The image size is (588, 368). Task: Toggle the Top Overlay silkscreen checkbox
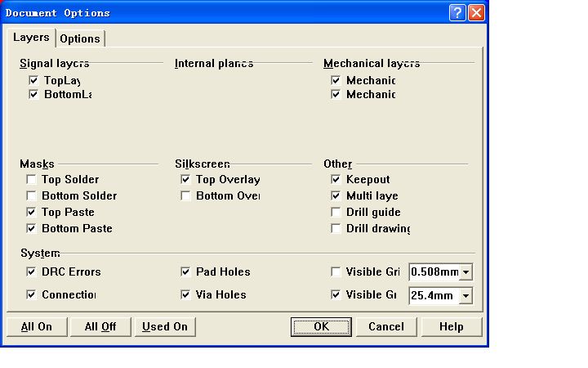tap(185, 180)
